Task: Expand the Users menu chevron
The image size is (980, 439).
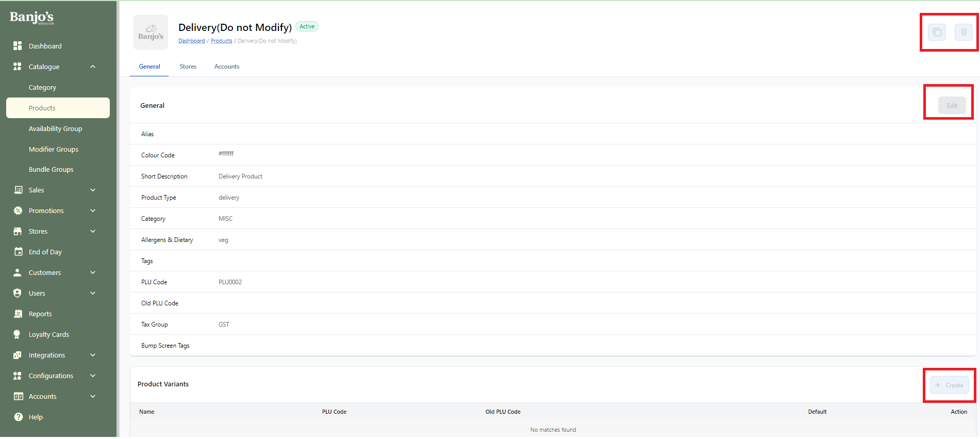Action: [x=93, y=293]
